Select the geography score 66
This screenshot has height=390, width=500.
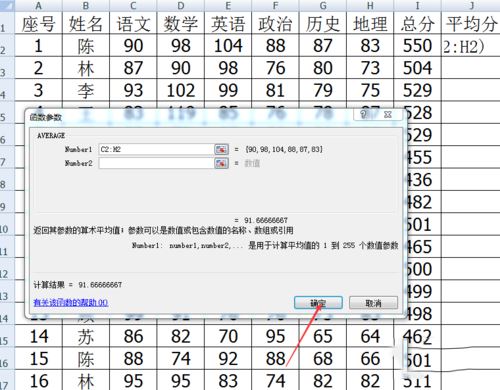[x=370, y=359]
